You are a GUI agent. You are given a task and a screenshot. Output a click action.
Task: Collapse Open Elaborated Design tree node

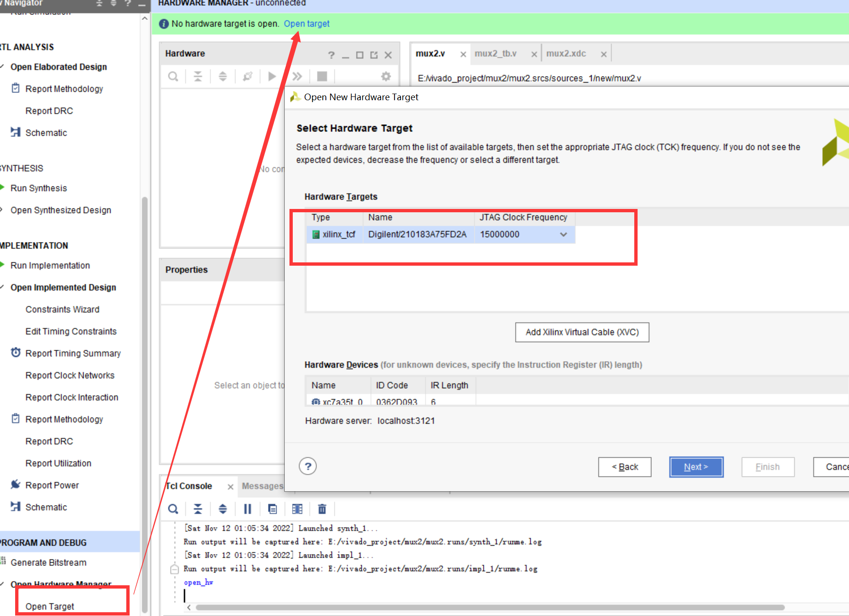2,67
